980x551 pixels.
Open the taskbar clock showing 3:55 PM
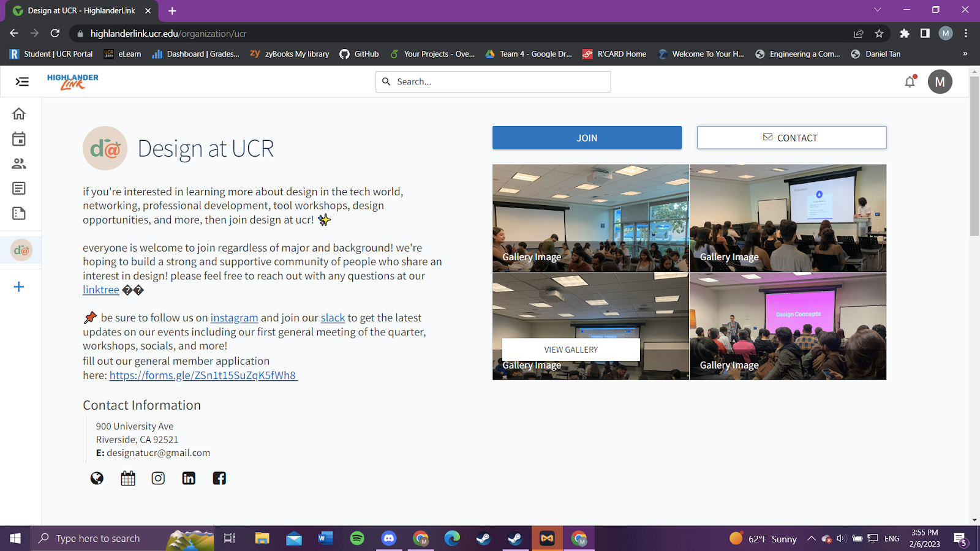[x=924, y=538]
